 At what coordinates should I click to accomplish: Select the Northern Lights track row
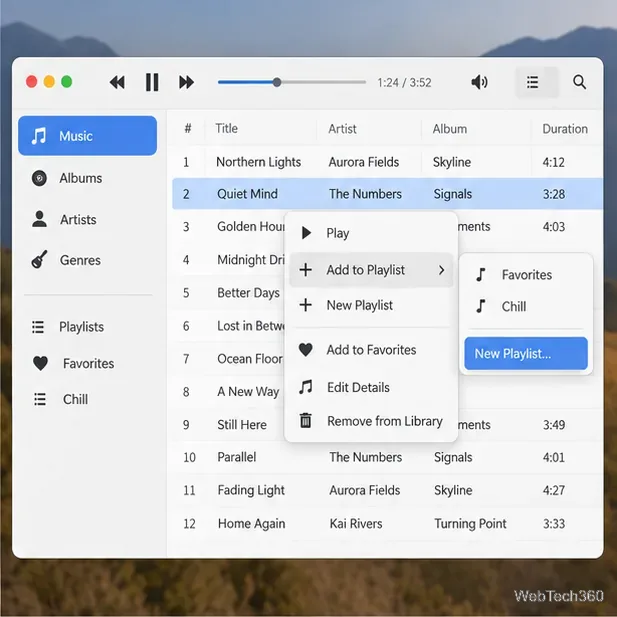388,162
